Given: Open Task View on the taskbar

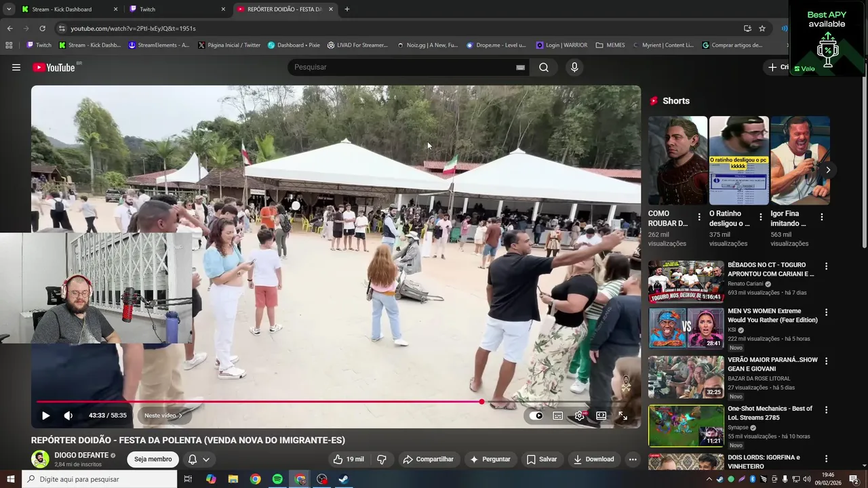Looking at the screenshot, I should tap(188, 479).
